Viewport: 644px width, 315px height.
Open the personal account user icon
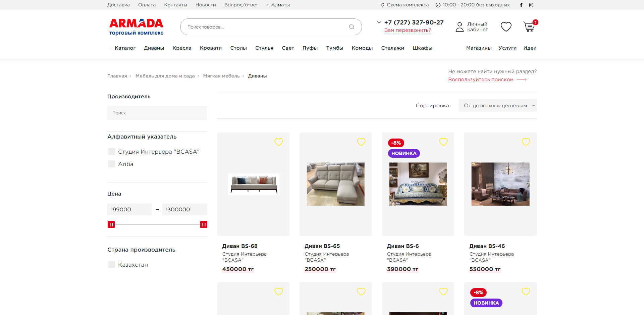click(460, 27)
